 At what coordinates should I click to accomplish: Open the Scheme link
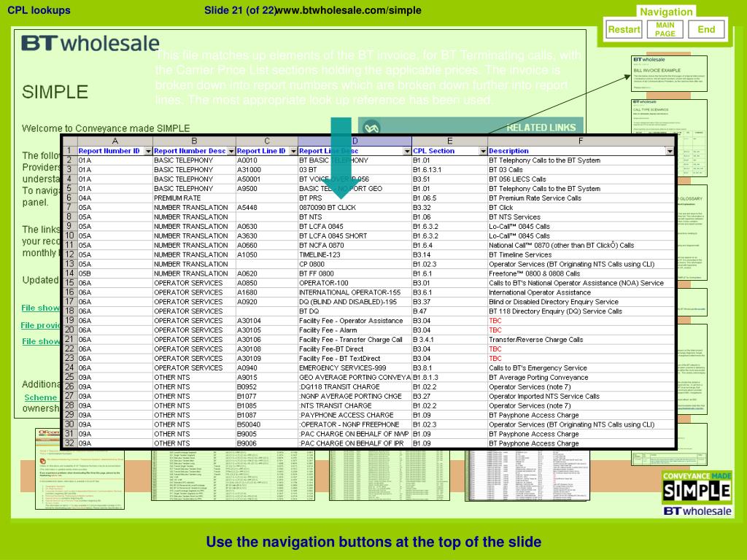(40, 397)
